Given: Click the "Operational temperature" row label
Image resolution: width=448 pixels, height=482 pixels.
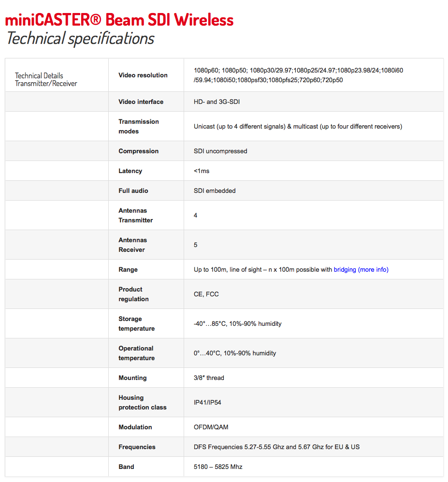Looking at the screenshot, I should pos(137,353).
